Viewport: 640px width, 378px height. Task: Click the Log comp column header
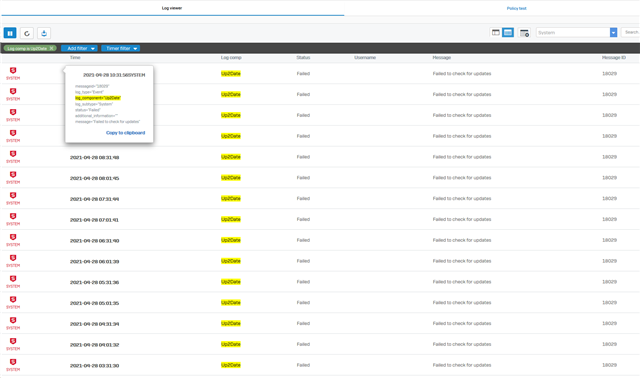(x=231, y=58)
